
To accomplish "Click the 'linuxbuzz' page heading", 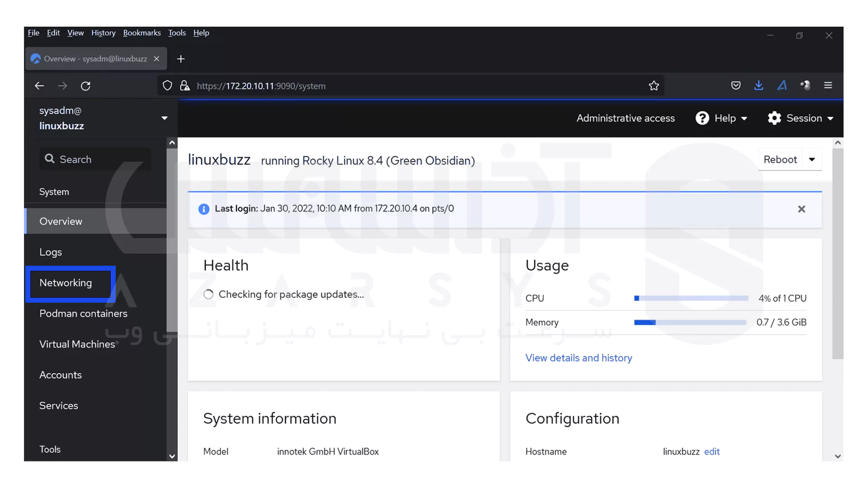I will tap(219, 160).
